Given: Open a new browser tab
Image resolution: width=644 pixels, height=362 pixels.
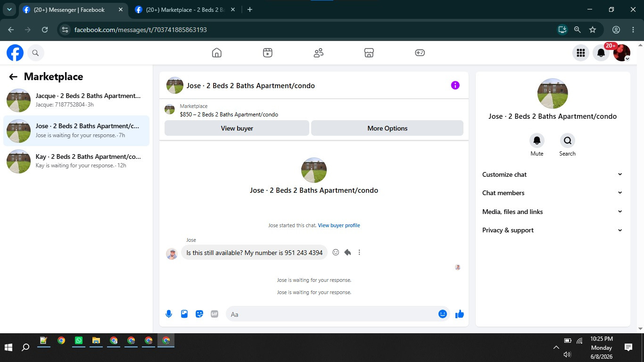Looking at the screenshot, I should pyautogui.click(x=250, y=9).
